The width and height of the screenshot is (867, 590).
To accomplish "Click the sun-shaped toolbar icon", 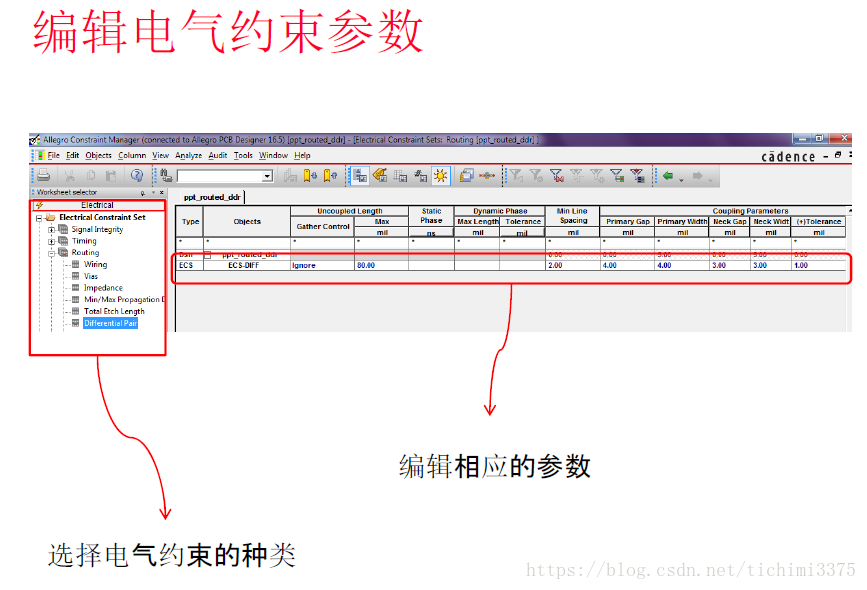I will point(441,176).
